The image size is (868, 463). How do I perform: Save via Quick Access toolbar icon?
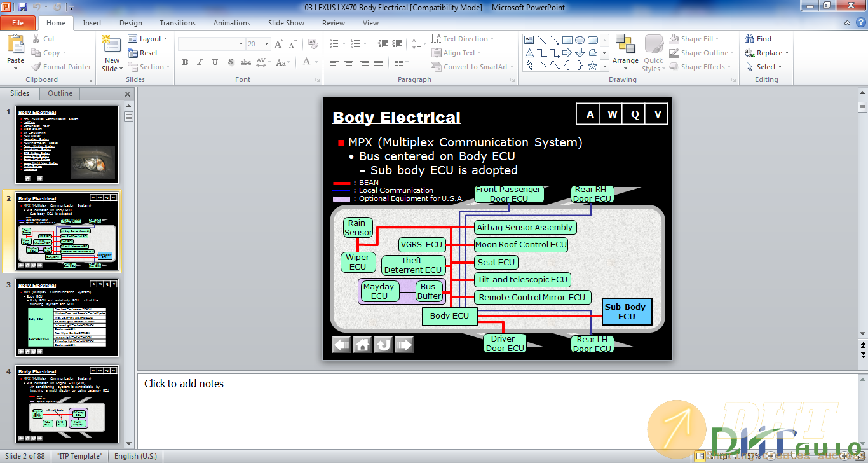tap(23, 7)
